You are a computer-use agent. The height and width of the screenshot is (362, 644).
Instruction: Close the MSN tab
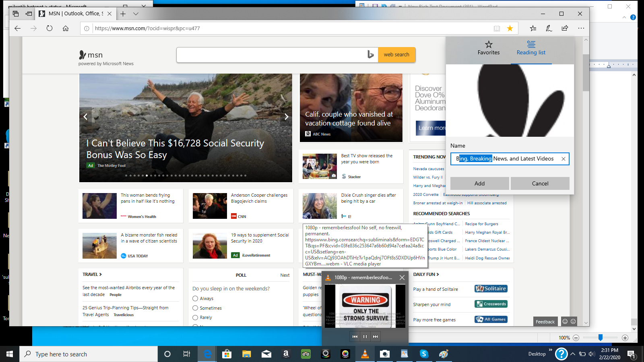point(109,14)
